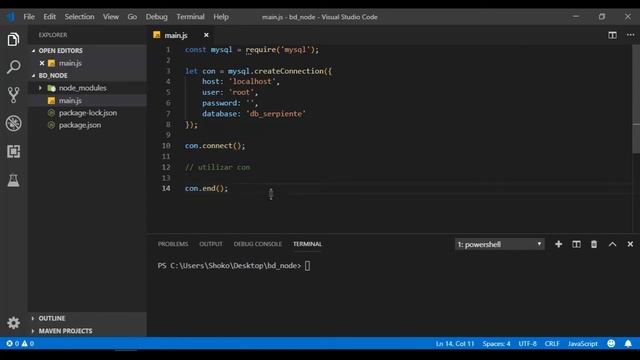Image resolution: width=640 pixels, height=360 pixels.
Task: Open notifications bell in status bar
Action: (x=628, y=343)
